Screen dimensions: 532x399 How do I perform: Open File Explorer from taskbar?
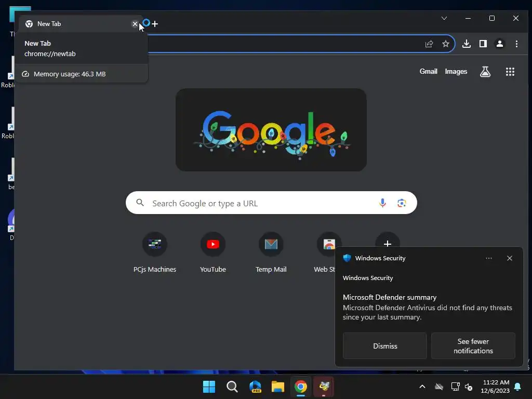coord(277,387)
